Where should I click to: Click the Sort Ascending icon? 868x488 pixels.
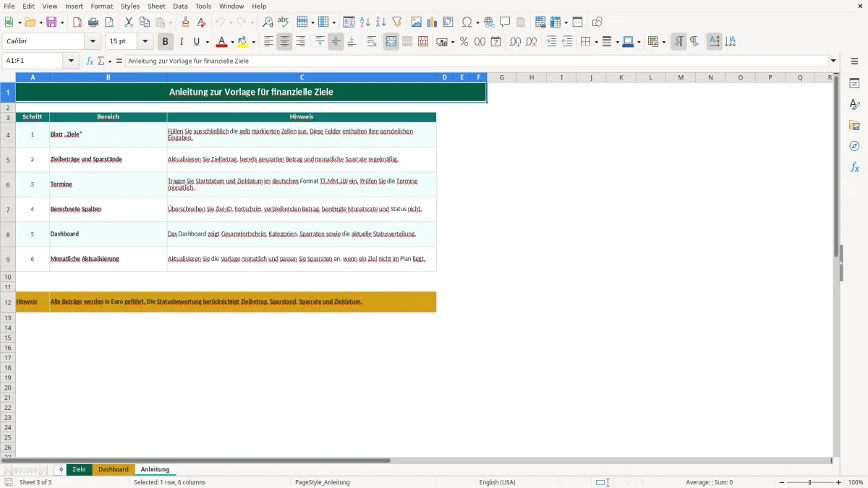coord(365,22)
